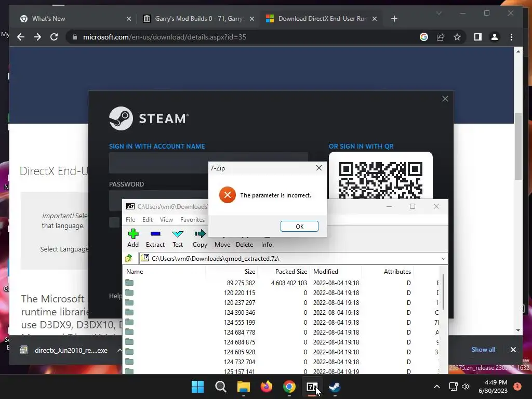Select the folder with size 124 732 704
The height and width of the screenshot is (399, 532).
(x=282, y=362)
